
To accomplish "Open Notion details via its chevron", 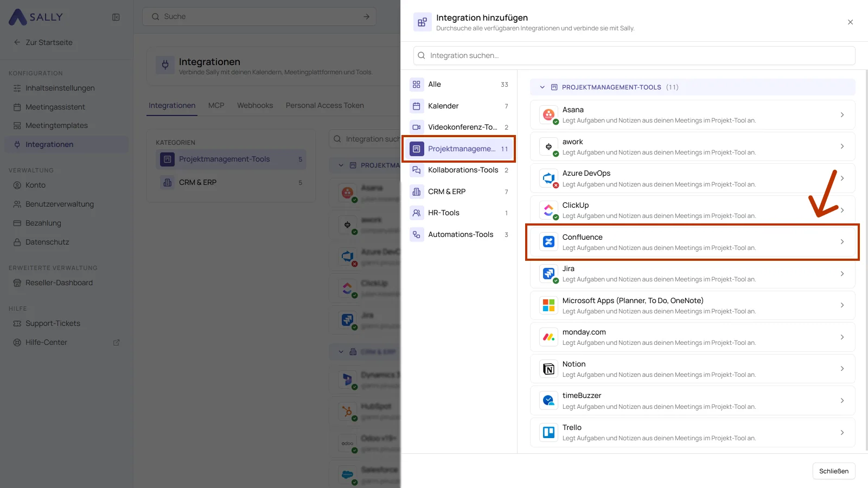I will (x=842, y=369).
